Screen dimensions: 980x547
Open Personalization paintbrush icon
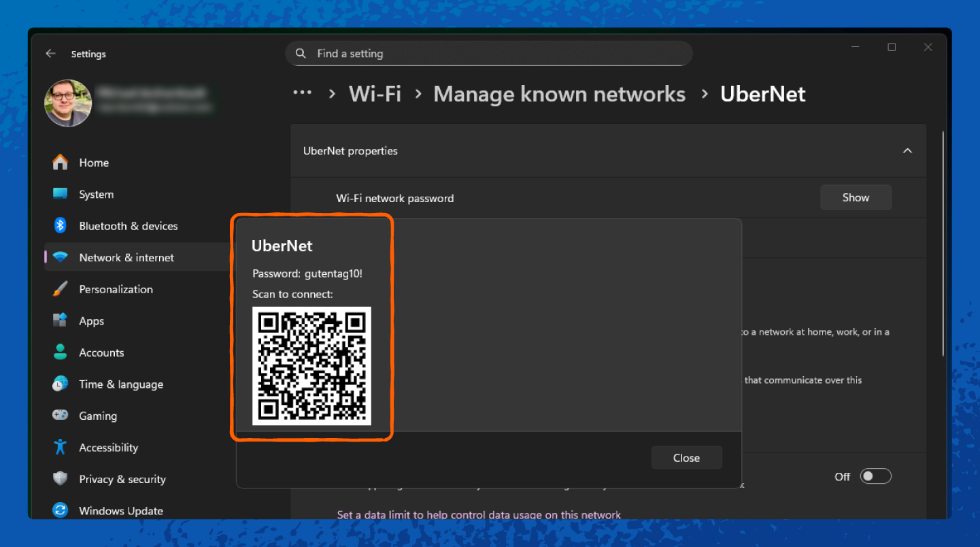(61, 289)
